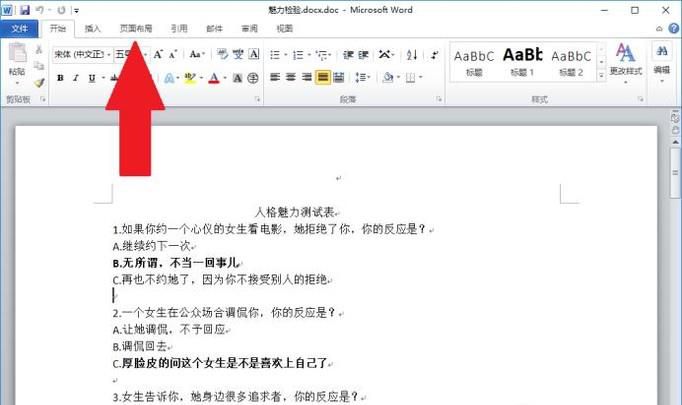This screenshot has width=682, height=405.
Task: Open the font name 宋体 dropdown
Action: pos(109,55)
